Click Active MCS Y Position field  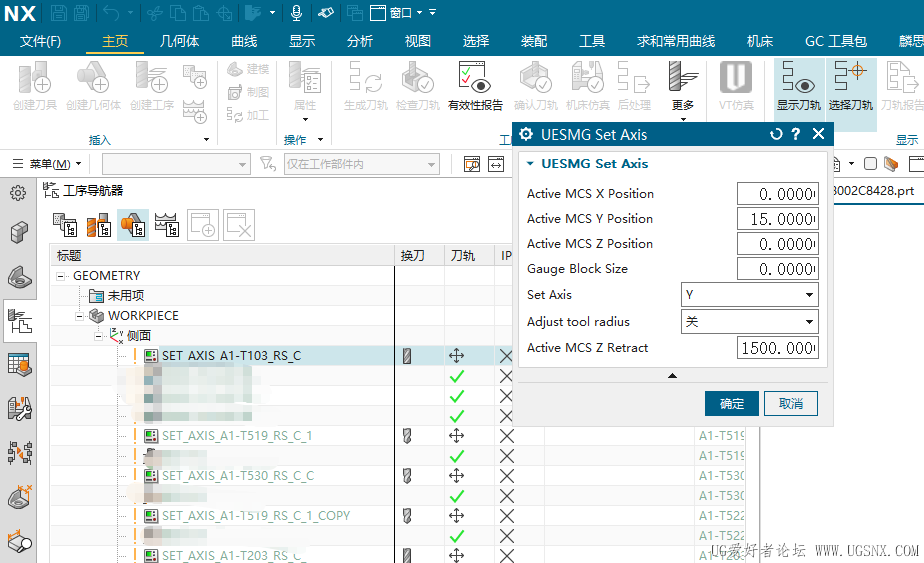(777, 219)
